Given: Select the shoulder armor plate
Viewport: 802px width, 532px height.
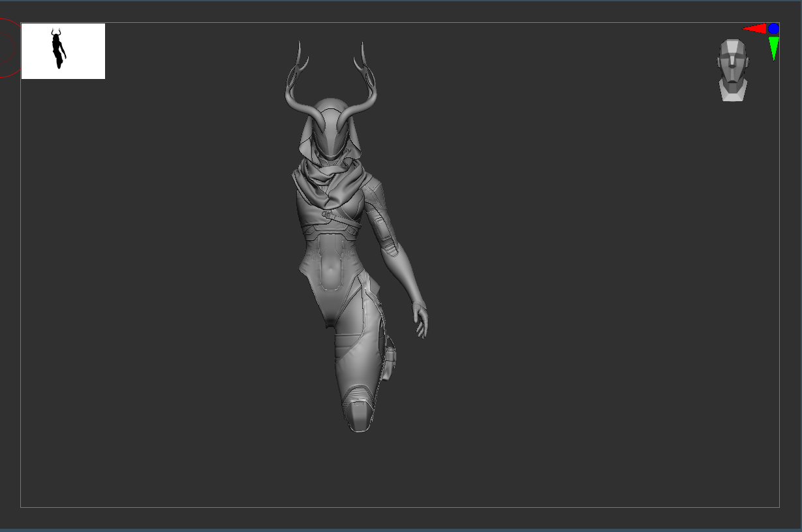Looking at the screenshot, I should pyautogui.click(x=375, y=195).
